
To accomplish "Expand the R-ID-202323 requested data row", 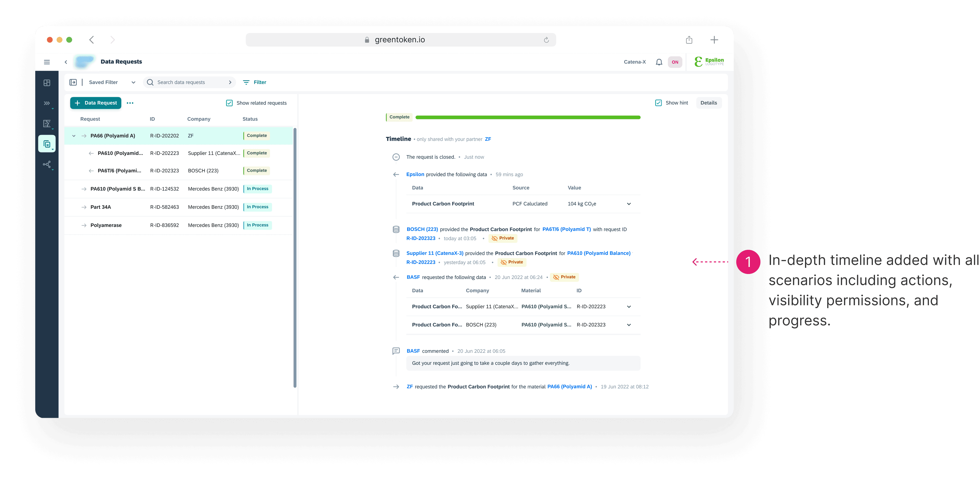I will 629,325.
